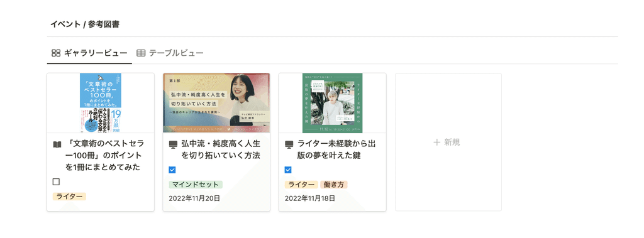Click the monitor icon beside ライター未経験 title
The image size is (644, 238).
tap(289, 144)
